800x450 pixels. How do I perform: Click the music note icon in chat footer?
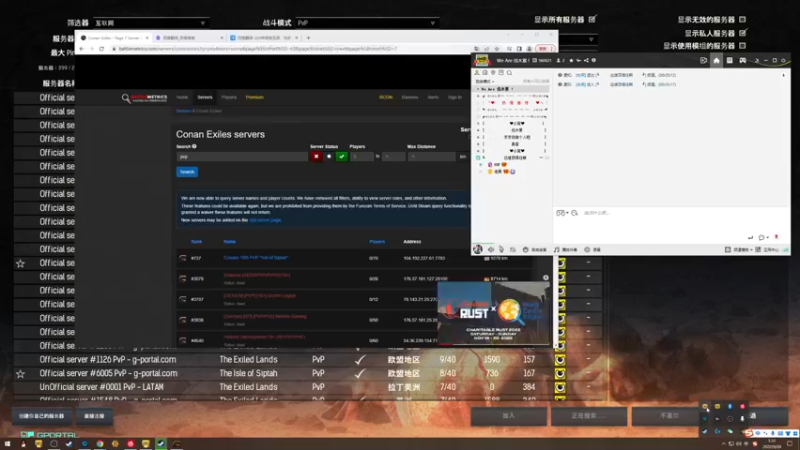(557, 249)
